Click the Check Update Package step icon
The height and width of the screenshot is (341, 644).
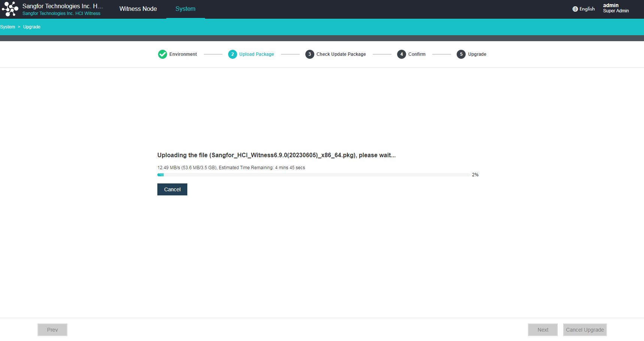tap(309, 54)
